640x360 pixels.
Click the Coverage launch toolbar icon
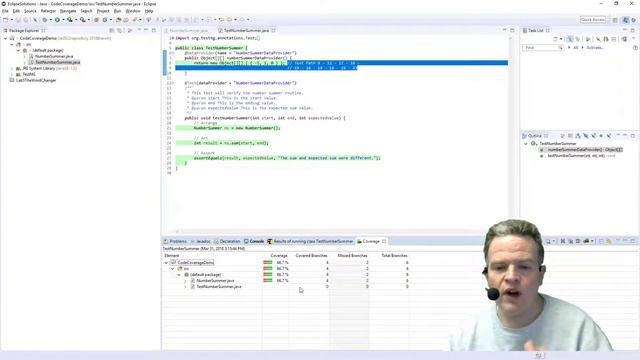coord(70,20)
